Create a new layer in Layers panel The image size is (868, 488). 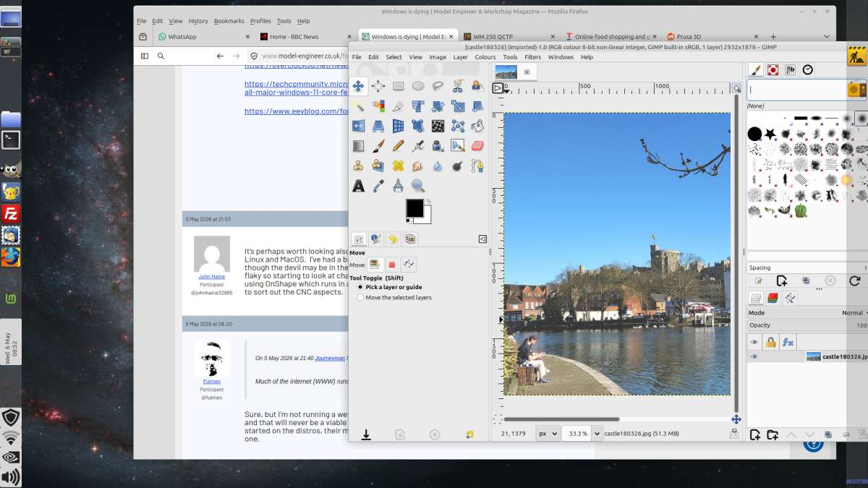pos(754,435)
